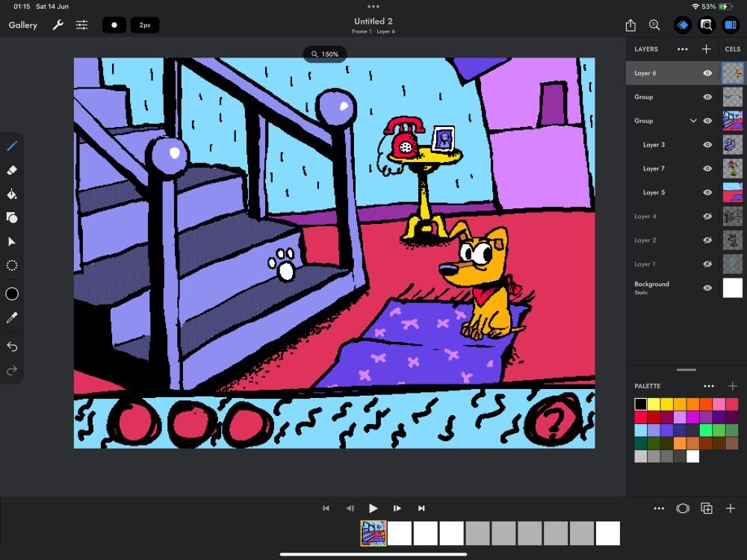
Task: Redo the last action
Action: [12, 370]
